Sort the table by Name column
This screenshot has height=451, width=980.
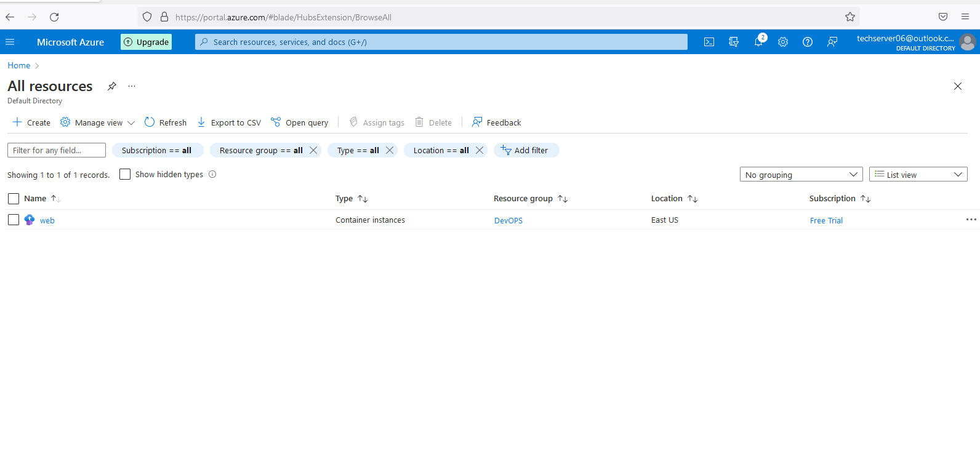pyautogui.click(x=42, y=199)
